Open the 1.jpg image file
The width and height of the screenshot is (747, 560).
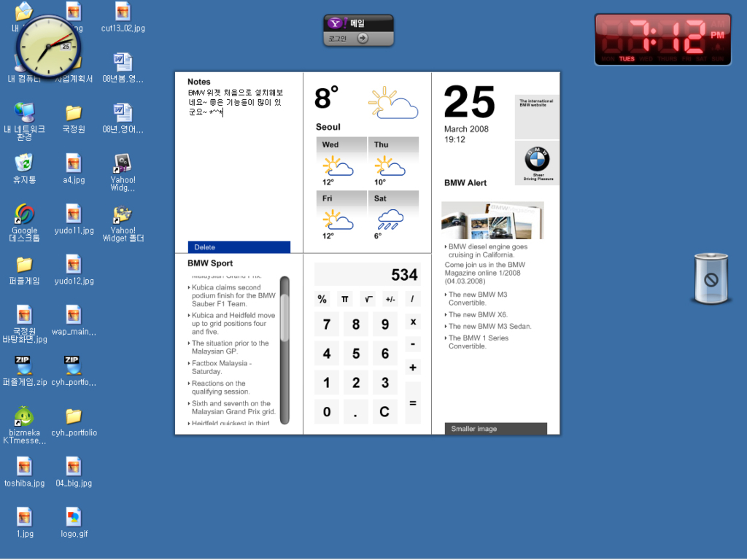tap(24, 522)
